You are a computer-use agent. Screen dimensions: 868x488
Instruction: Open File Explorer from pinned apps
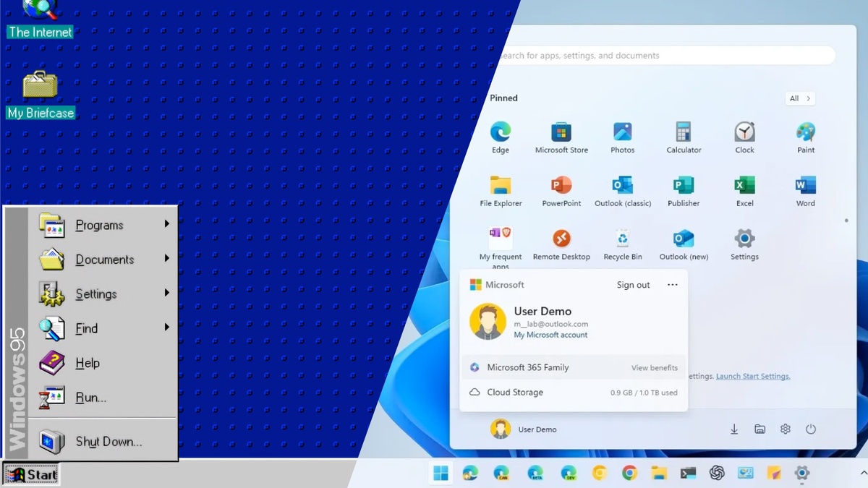tap(501, 191)
